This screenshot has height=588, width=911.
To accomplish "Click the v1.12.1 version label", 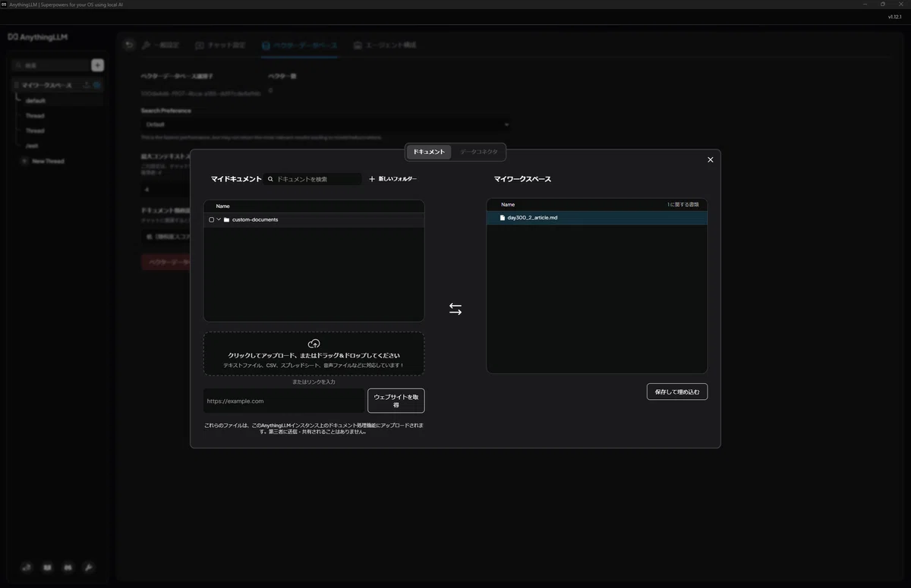I will point(896,17).
